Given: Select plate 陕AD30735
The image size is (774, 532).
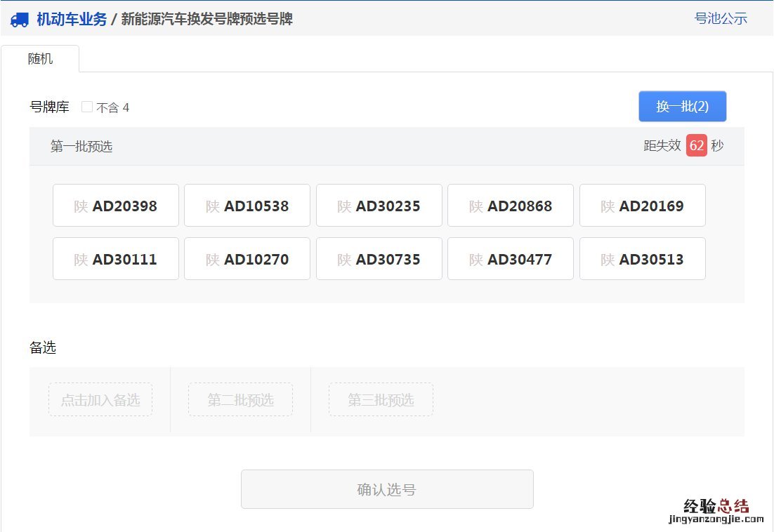Looking at the screenshot, I should click(x=379, y=258).
